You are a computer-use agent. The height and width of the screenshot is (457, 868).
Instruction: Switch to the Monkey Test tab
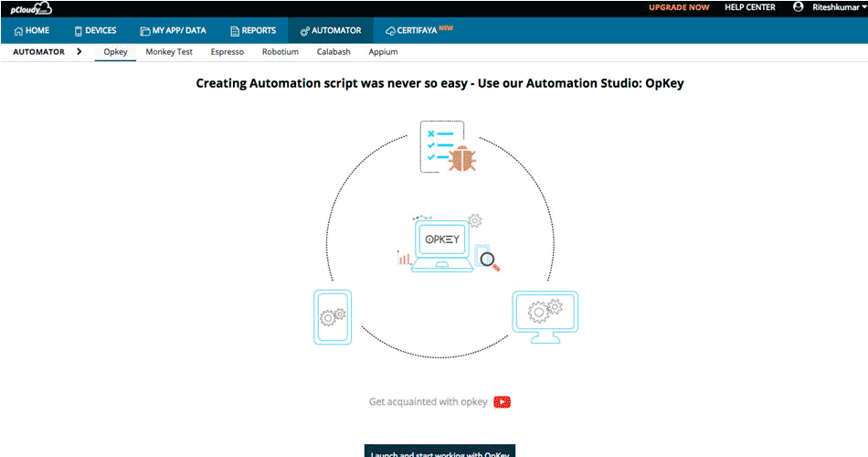pyautogui.click(x=169, y=51)
